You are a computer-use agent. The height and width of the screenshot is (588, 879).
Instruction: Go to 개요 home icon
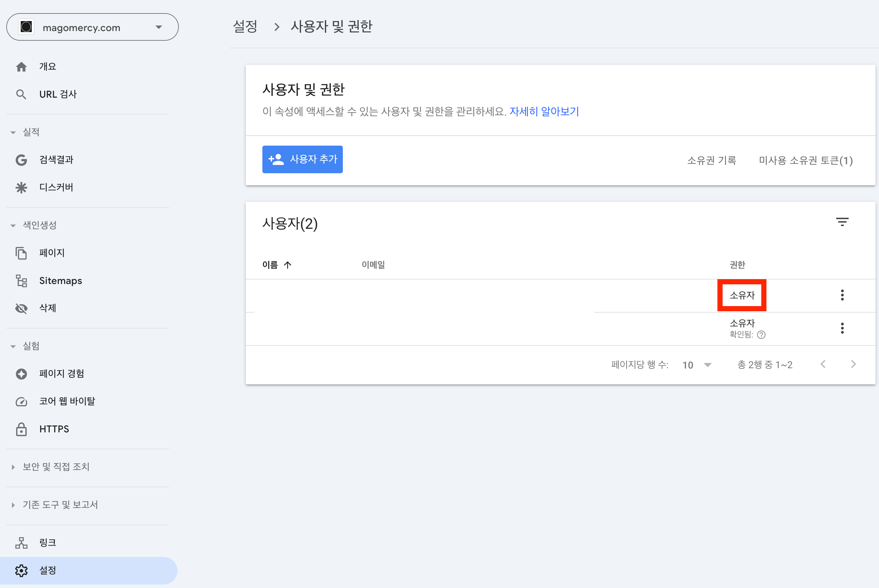[x=21, y=67]
